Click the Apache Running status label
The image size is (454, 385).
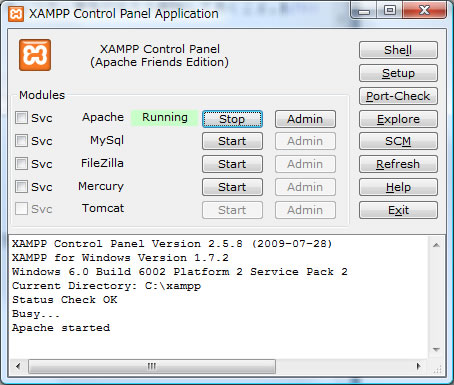165,118
